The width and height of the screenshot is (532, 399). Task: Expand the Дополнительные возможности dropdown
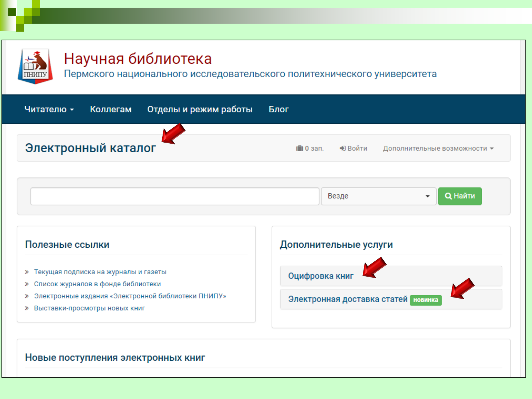pos(438,148)
